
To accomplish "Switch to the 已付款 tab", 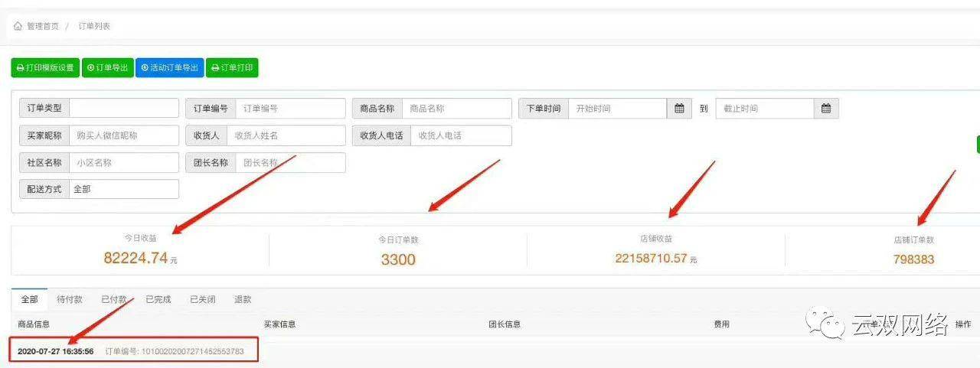I will click(x=114, y=299).
